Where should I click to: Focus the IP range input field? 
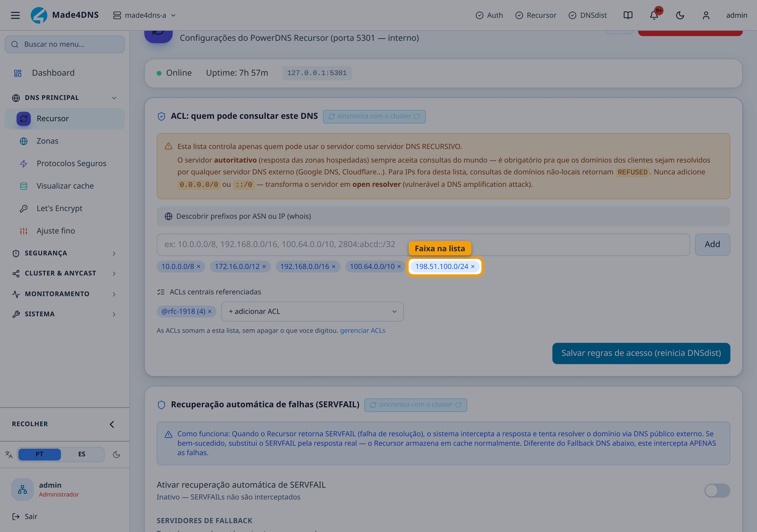click(423, 245)
